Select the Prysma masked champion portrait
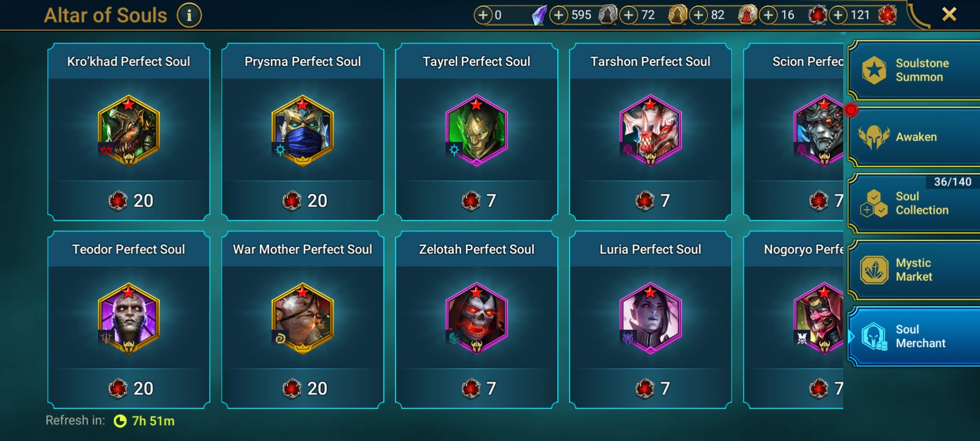The height and width of the screenshot is (441, 980). click(303, 130)
